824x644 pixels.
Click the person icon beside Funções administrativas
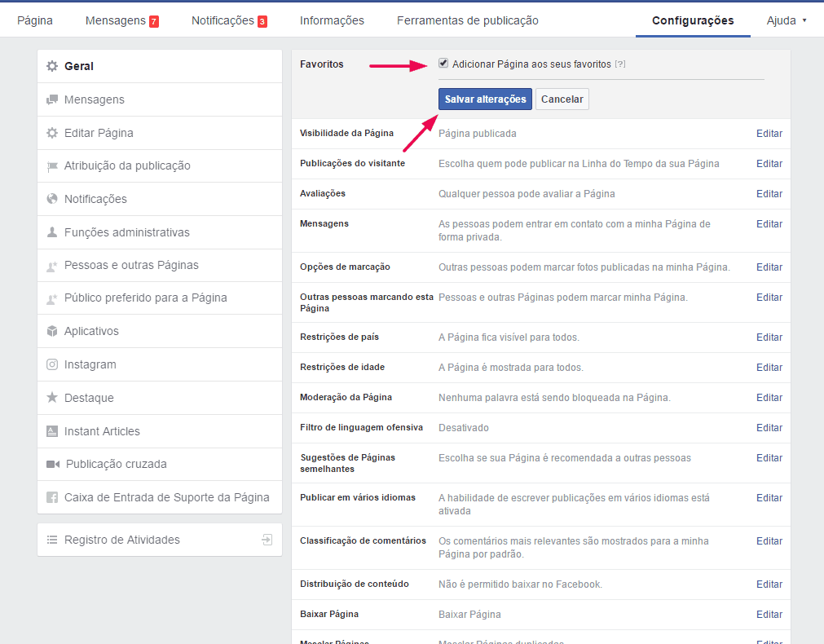pyautogui.click(x=52, y=232)
